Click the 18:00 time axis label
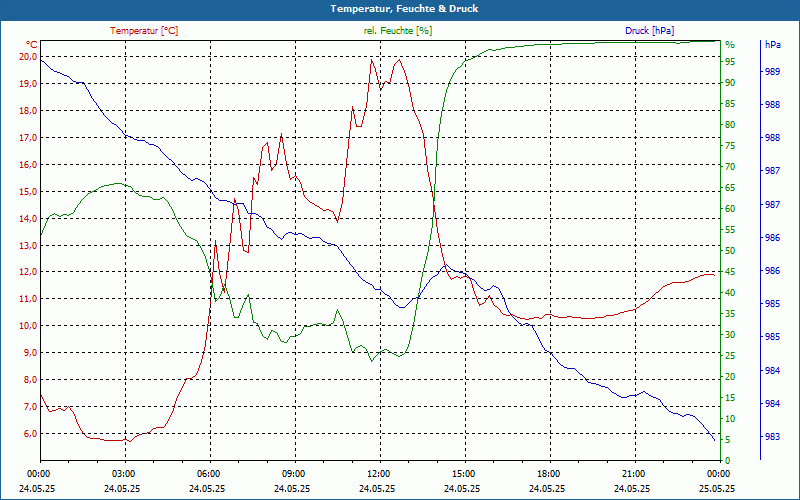800x500 pixels. 548,474
